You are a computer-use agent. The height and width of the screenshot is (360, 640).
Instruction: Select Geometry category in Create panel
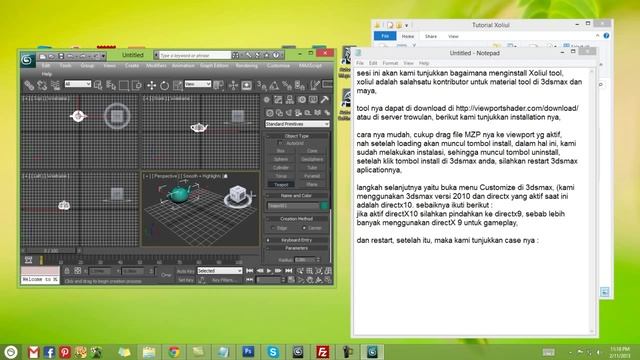coord(269,113)
